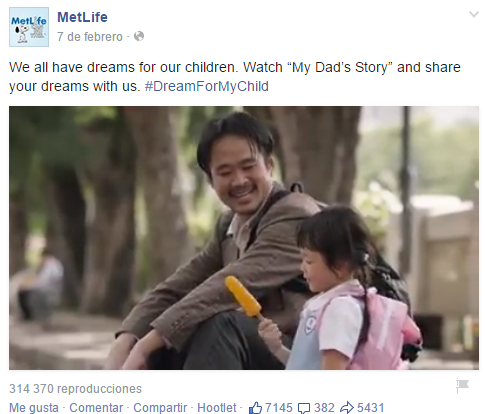This screenshot has width=485, height=414.
Task: Click the share arrow icon
Action: (x=347, y=408)
